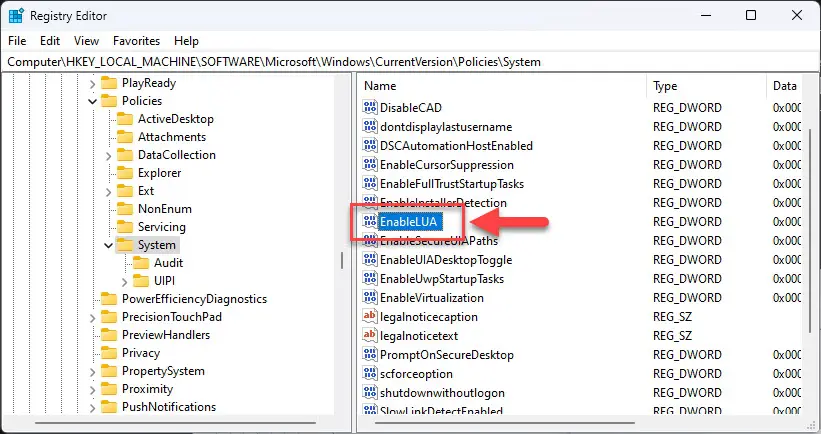The width and height of the screenshot is (821, 434).
Task: Click the DWORD icon beside EnableCursorSuppression
Action: (x=370, y=164)
